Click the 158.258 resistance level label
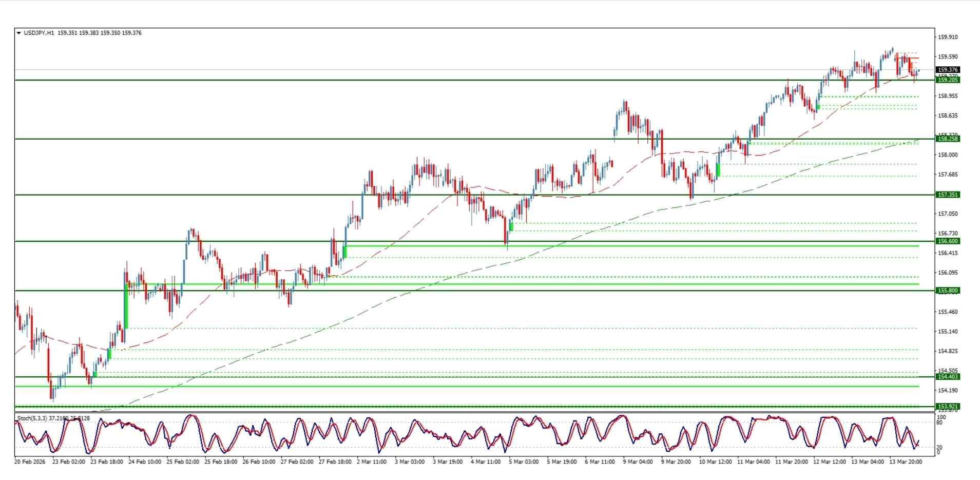The height and width of the screenshot is (480, 980). click(948, 139)
